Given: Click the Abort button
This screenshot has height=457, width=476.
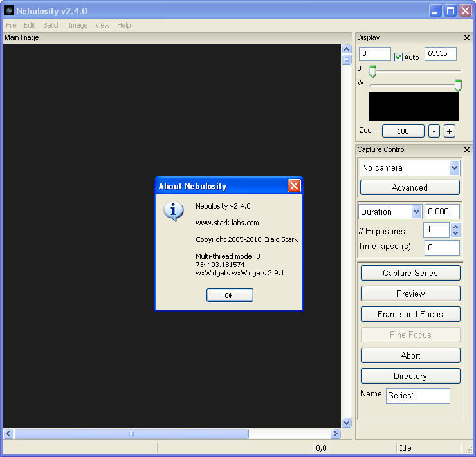Looking at the screenshot, I should (x=410, y=355).
